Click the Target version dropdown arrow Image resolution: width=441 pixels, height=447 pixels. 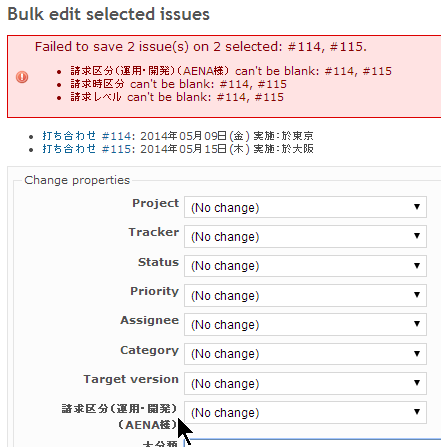pyautogui.click(x=417, y=383)
